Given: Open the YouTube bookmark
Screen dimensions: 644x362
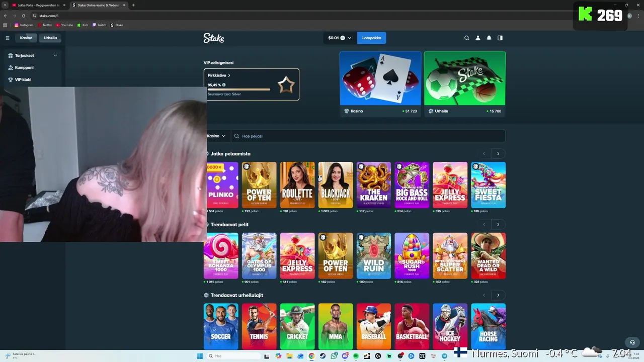Looking at the screenshot, I should (64, 25).
